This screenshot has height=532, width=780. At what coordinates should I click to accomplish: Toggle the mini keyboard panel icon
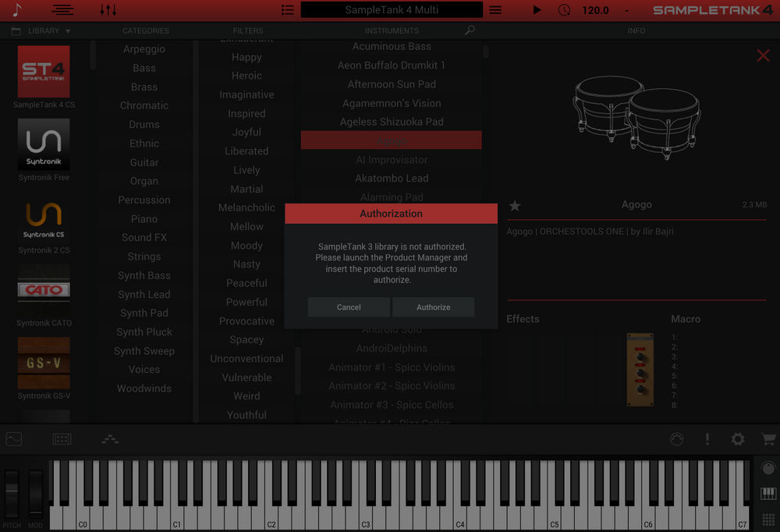pyautogui.click(x=768, y=495)
